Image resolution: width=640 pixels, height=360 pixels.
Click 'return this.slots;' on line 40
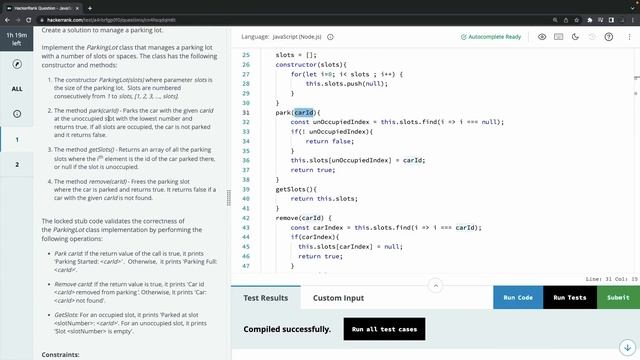[x=324, y=199]
